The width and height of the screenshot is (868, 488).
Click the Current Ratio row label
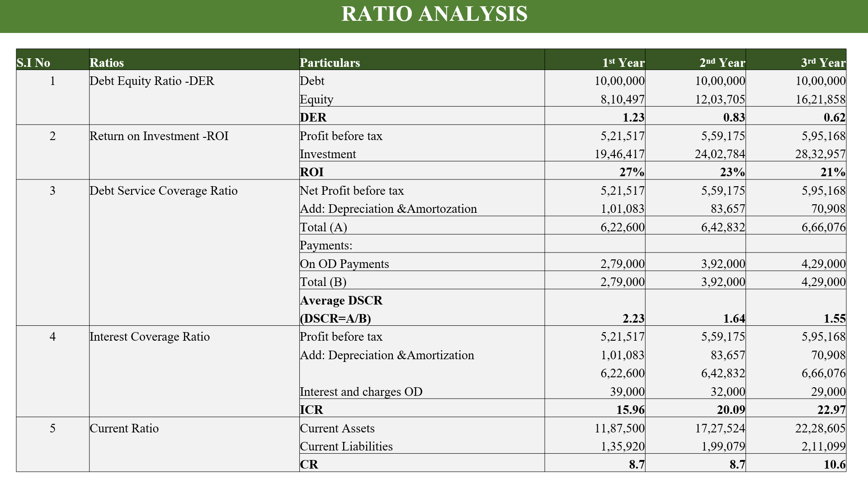point(124,428)
